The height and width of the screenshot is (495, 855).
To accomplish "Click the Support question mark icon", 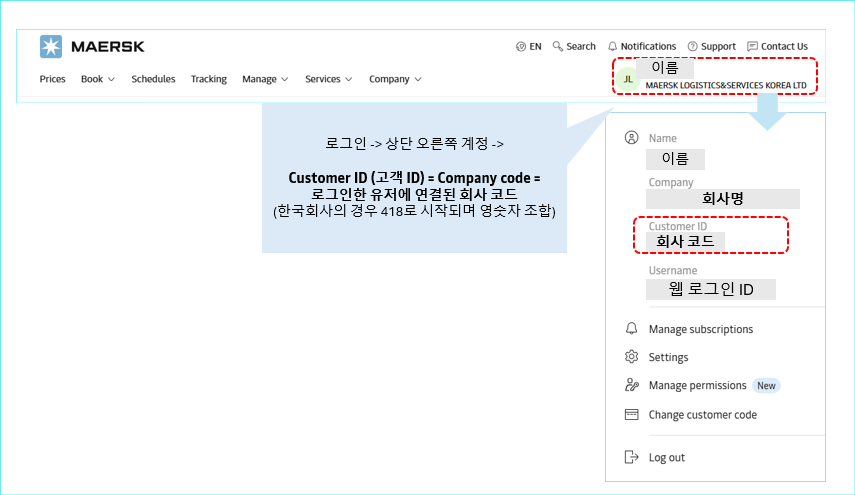I will click(x=692, y=46).
